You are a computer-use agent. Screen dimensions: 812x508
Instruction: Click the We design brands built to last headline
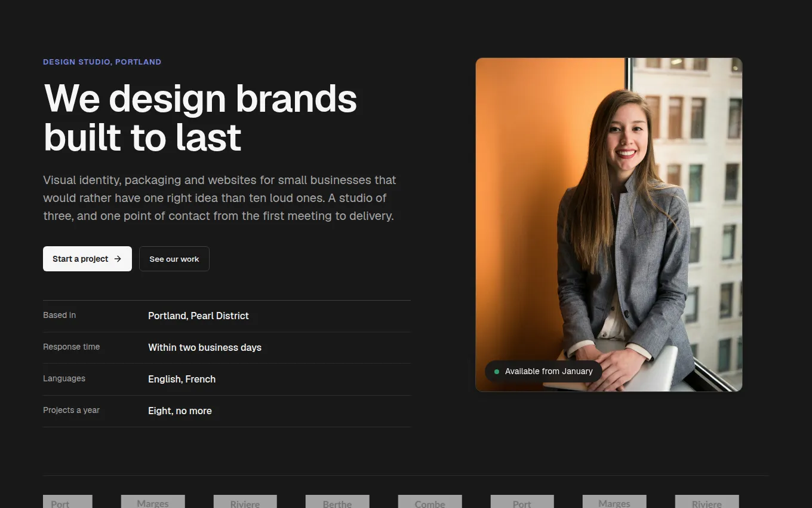tap(201, 118)
